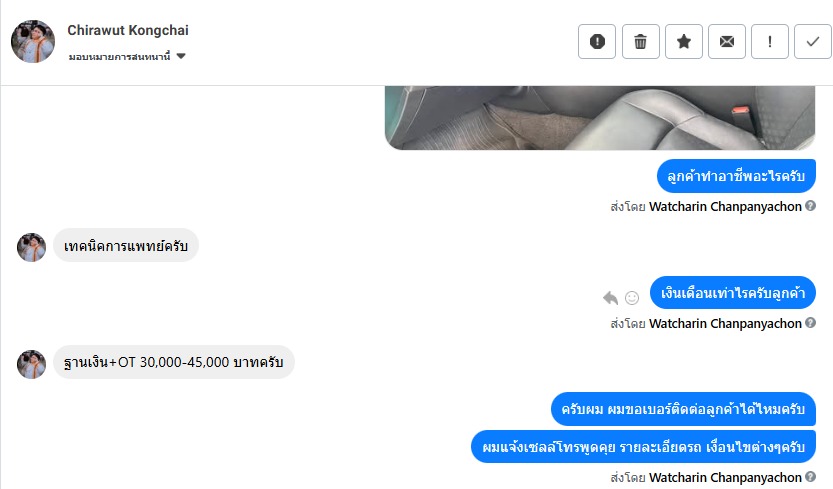Open the help icon beside the first Watcharin Chanpanyachon label
This screenshot has height=489, width=833.
[x=810, y=206]
